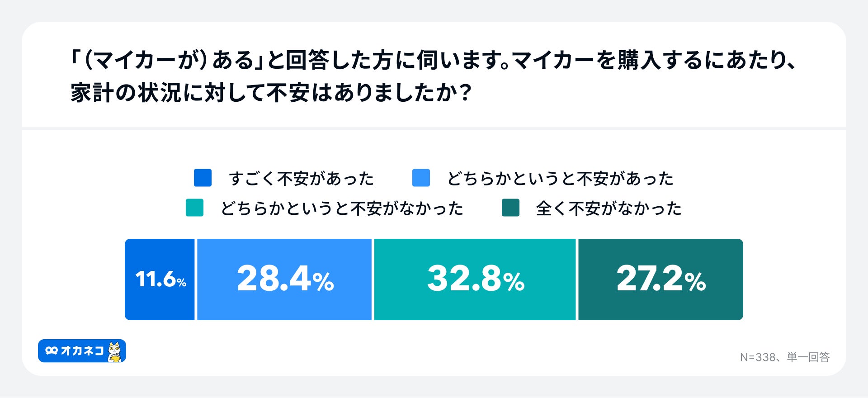
Task: Click the glasses symbol in the オカネコ logo
Action: 52,351
